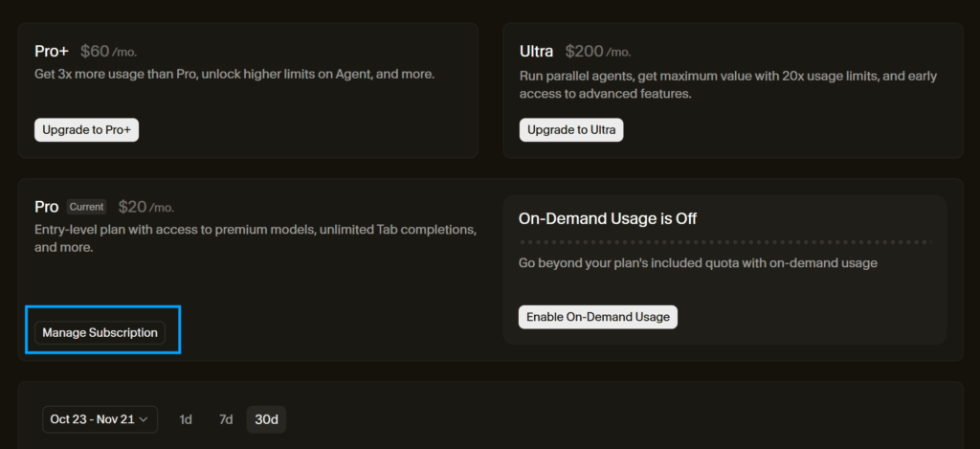Click the chevron arrow in the date range selector

pos(145,419)
